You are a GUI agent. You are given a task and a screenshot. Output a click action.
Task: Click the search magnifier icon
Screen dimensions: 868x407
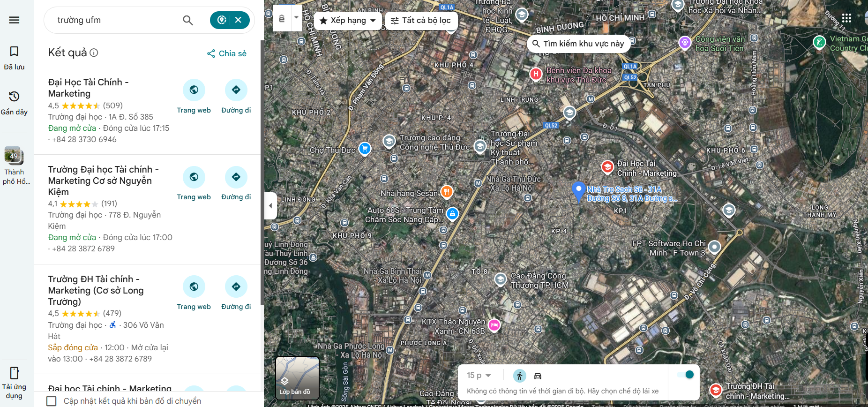(x=188, y=20)
